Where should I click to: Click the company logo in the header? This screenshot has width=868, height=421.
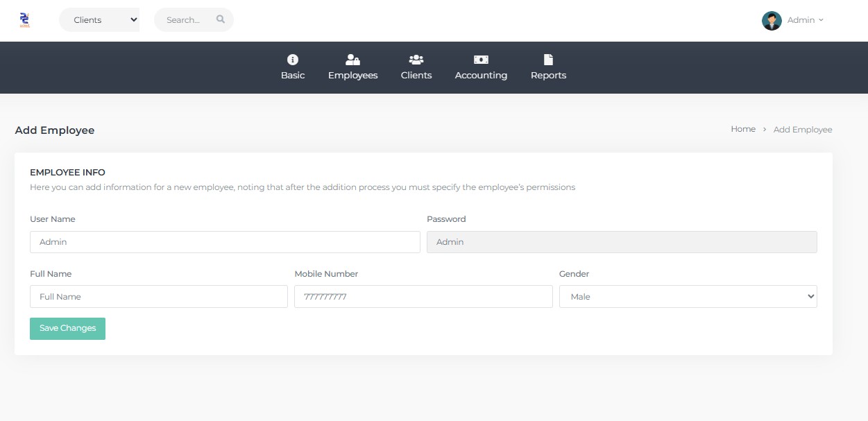tap(25, 20)
